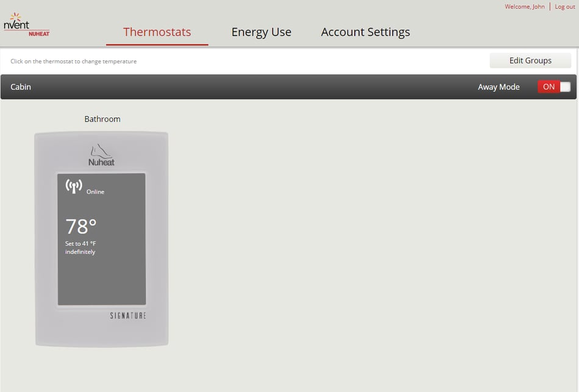Log out of the account

pos(564,7)
